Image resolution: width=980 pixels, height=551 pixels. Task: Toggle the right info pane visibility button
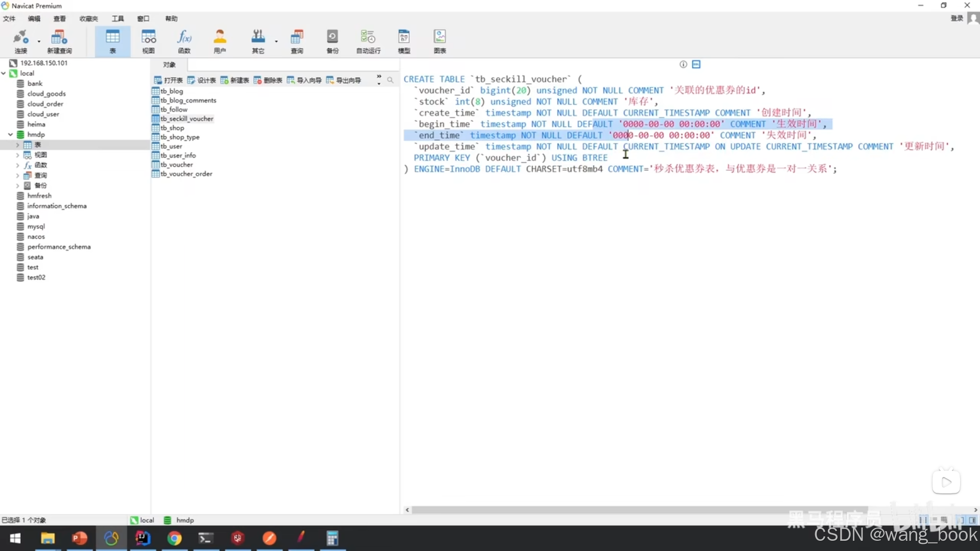973,520
